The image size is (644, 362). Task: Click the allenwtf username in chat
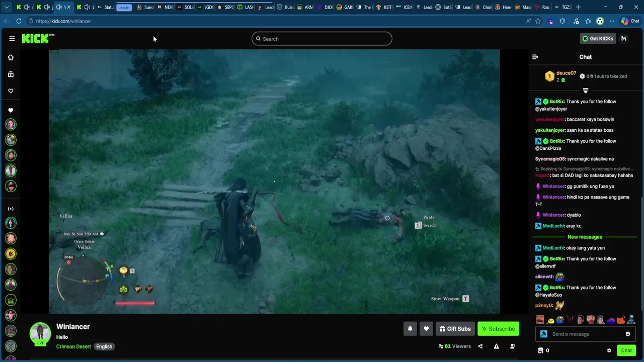(x=544, y=277)
